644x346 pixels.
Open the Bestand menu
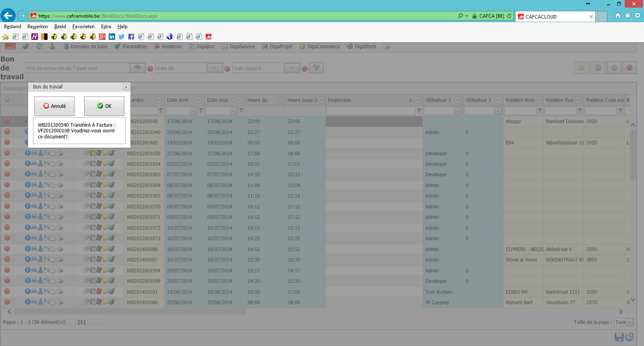click(x=12, y=27)
